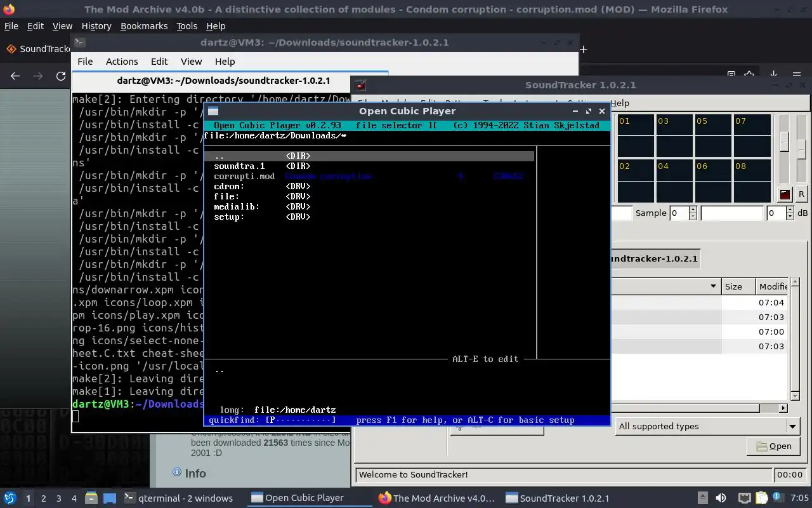
Task: Open the Firefox File menu
Action: [x=11, y=26]
